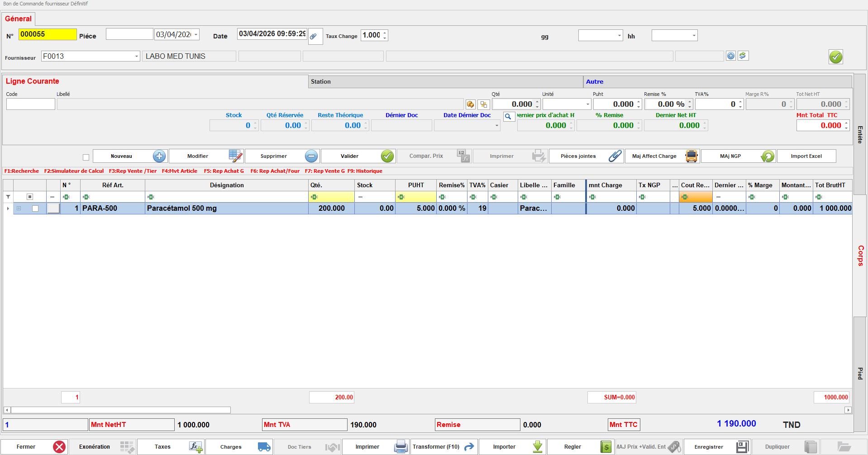Switch to the Géneral tab
868x455 pixels.
[18, 19]
